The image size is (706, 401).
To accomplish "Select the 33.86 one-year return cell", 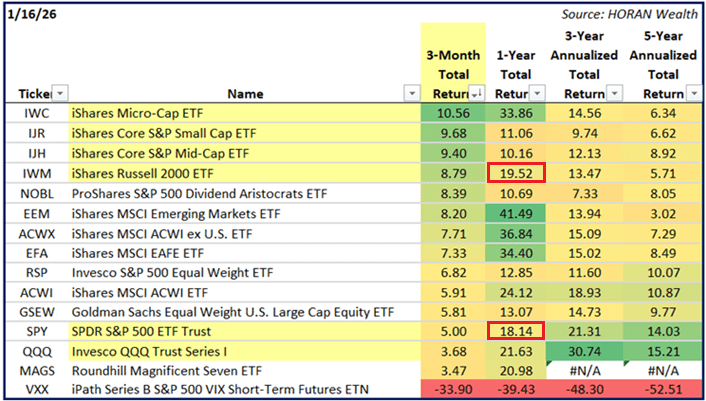I will pyautogui.click(x=516, y=113).
